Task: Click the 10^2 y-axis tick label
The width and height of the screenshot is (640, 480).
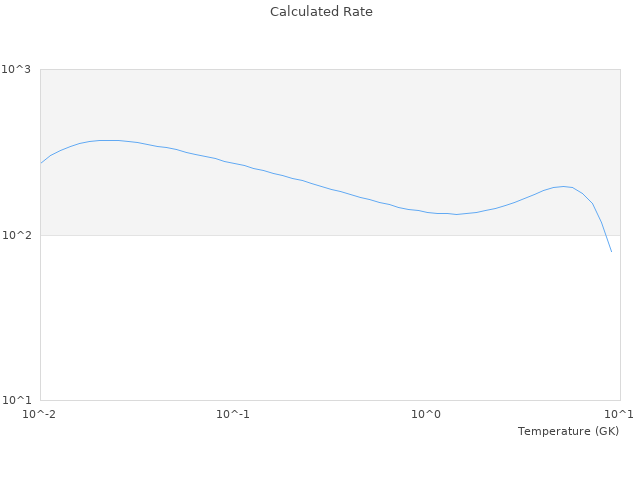Action: click(x=20, y=235)
